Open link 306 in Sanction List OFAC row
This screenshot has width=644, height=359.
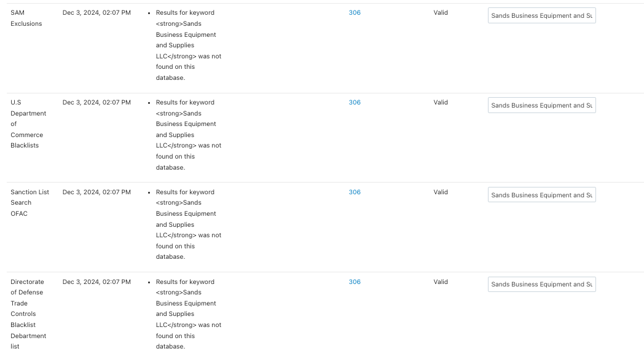tap(355, 192)
